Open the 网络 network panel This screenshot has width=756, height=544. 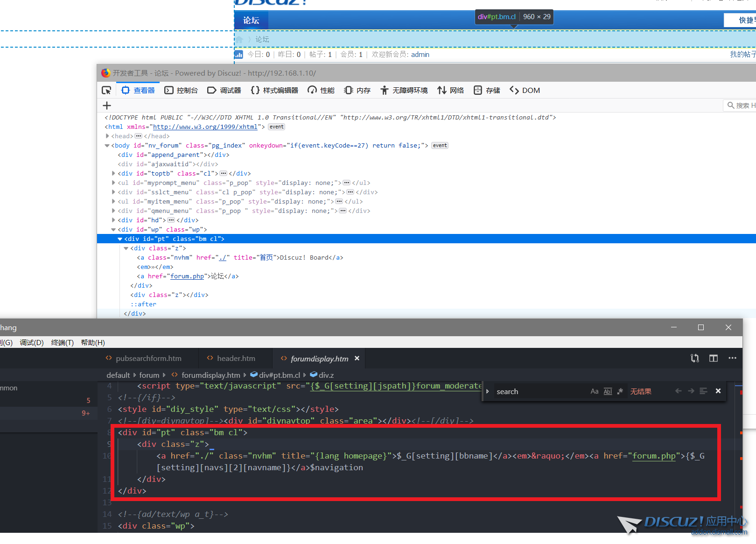point(450,90)
